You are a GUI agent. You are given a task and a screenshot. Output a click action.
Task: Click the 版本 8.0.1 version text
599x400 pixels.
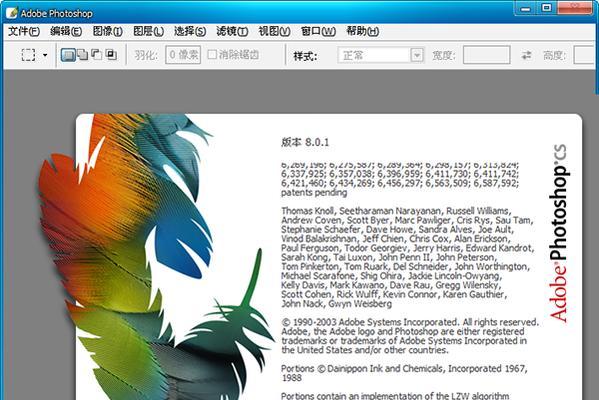(305, 142)
